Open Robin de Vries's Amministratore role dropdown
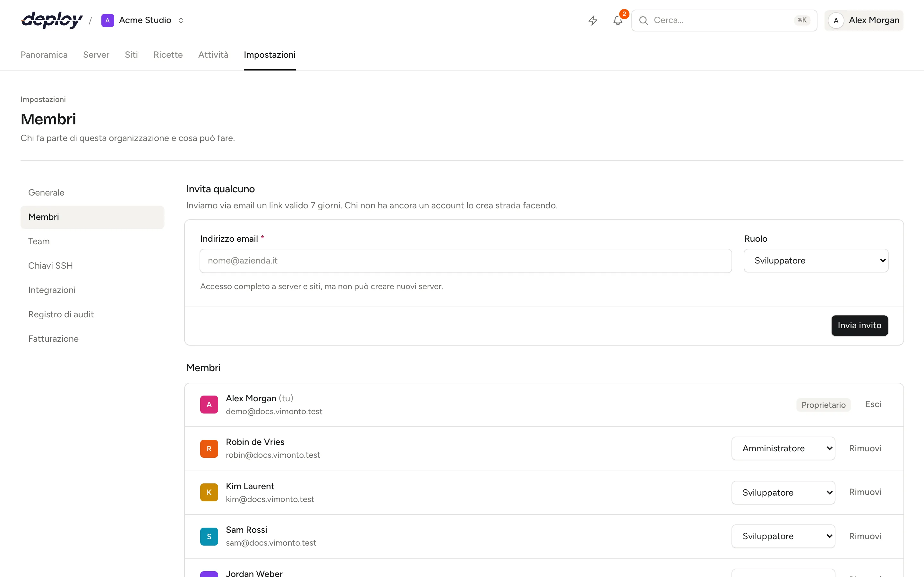Viewport: 924px width, 577px height. tap(783, 448)
